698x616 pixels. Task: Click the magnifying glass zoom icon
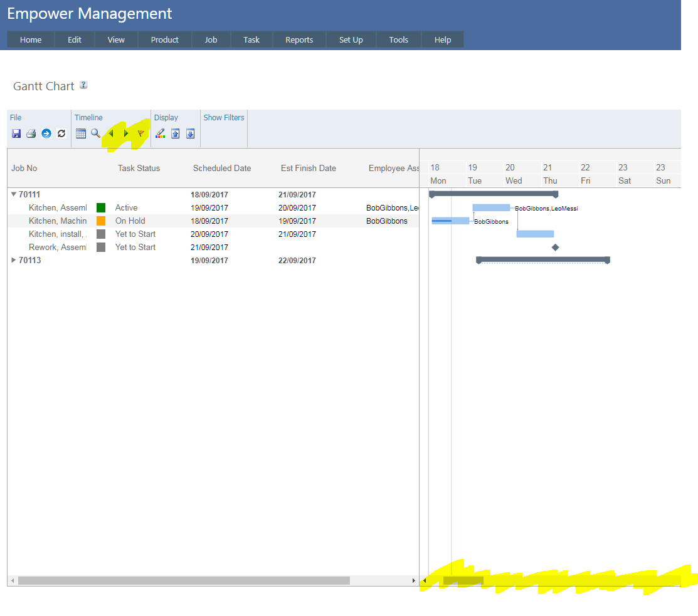[95, 133]
